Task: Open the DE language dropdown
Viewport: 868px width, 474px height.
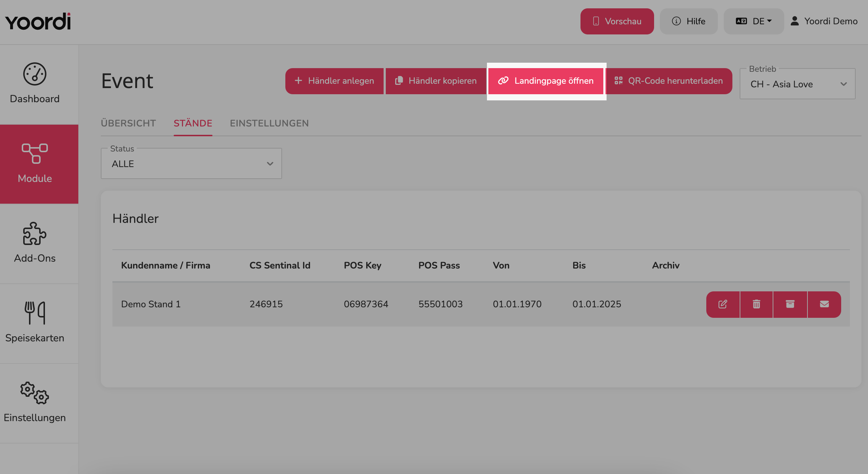Action: tap(754, 21)
